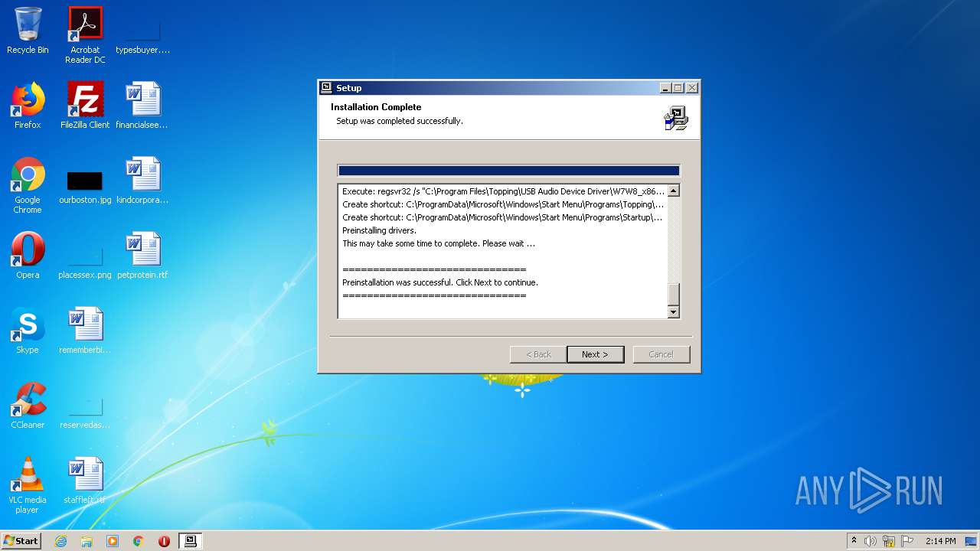Select staffleft.rtf document
The height and width of the screenshot is (551, 980).
pos(85,481)
